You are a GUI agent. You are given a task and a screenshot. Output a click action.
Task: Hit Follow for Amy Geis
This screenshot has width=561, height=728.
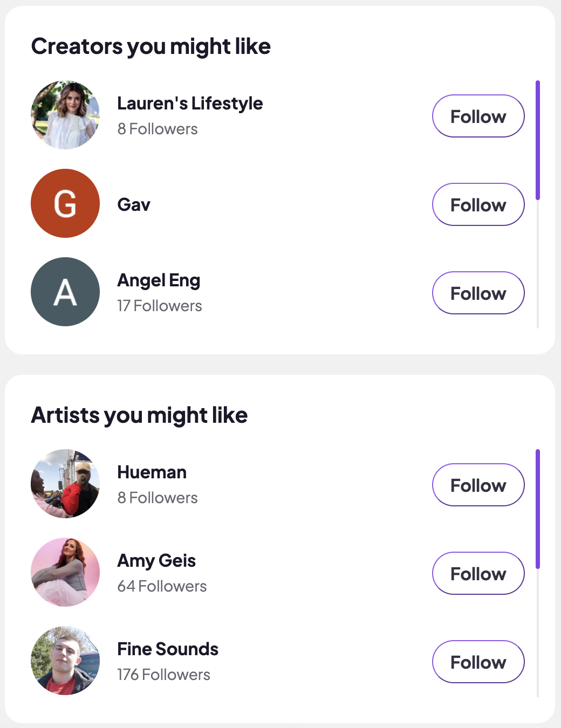(x=478, y=573)
